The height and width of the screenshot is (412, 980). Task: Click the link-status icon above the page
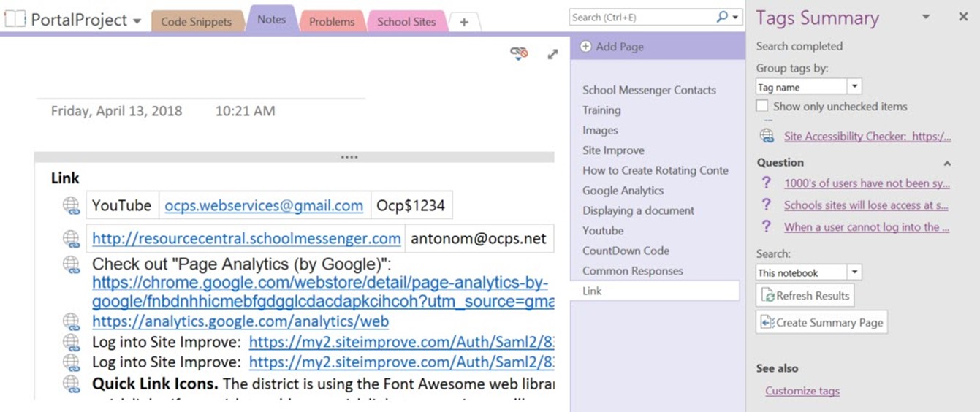(x=519, y=53)
